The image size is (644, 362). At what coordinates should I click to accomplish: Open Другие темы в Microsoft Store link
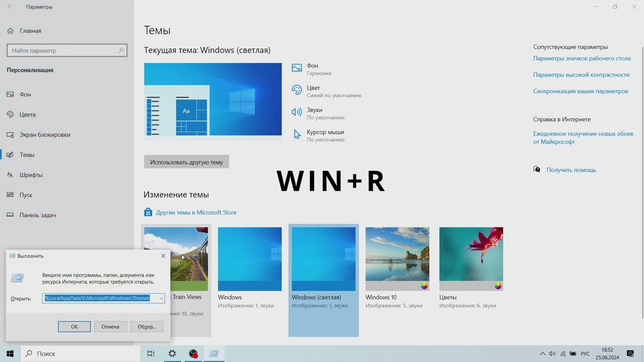(x=196, y=213)
